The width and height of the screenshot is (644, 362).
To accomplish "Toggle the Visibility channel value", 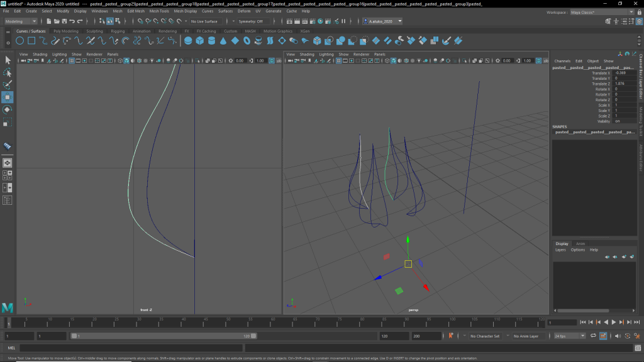I will tap(618, 121).
